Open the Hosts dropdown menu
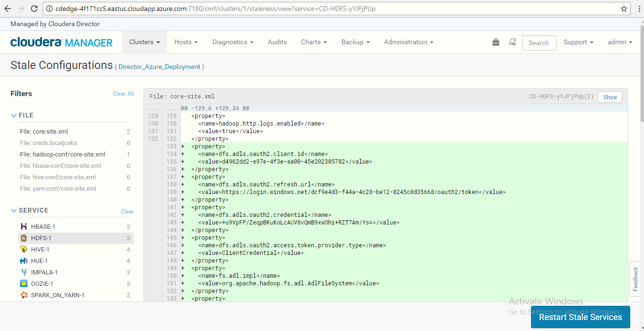644x331 pixels. pos(186,42)
